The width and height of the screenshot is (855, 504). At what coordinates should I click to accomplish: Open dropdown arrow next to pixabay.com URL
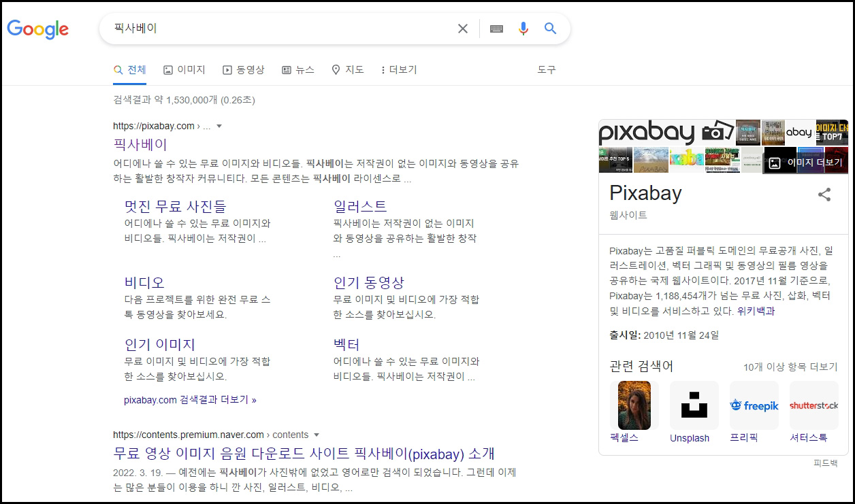pyautogui.click(x=219, y=126)
